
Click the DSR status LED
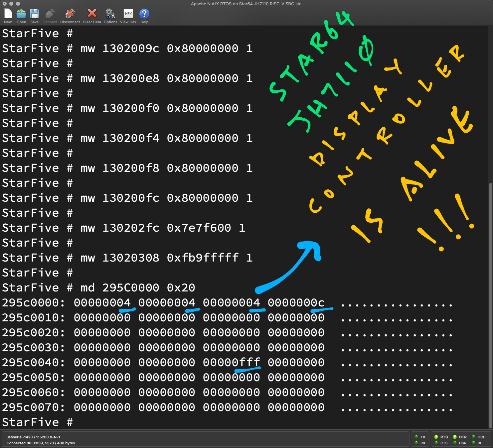pyautogui.click(x=455, y=443)
